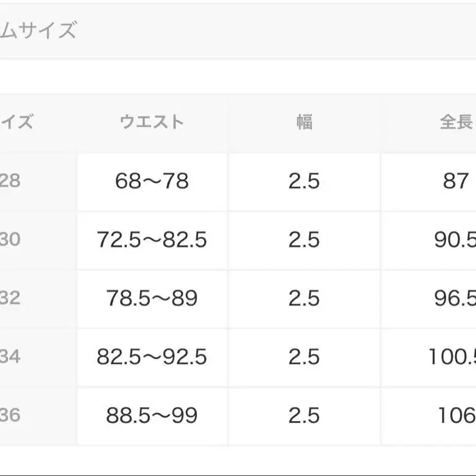The height and width of the screenshot is (476, 476).
Task: Select the size 30 row label
Action: coord(10,240)
